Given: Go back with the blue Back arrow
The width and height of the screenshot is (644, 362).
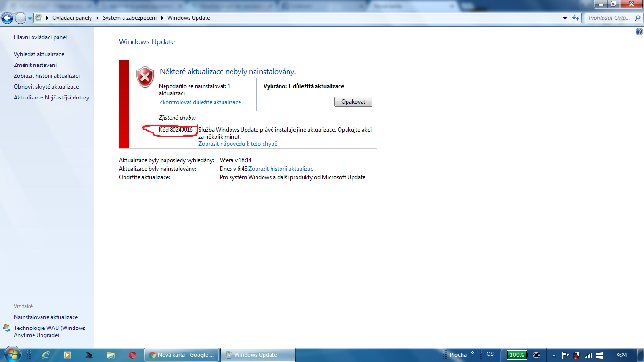Looking at the screenshot, I should click(8, 18).
